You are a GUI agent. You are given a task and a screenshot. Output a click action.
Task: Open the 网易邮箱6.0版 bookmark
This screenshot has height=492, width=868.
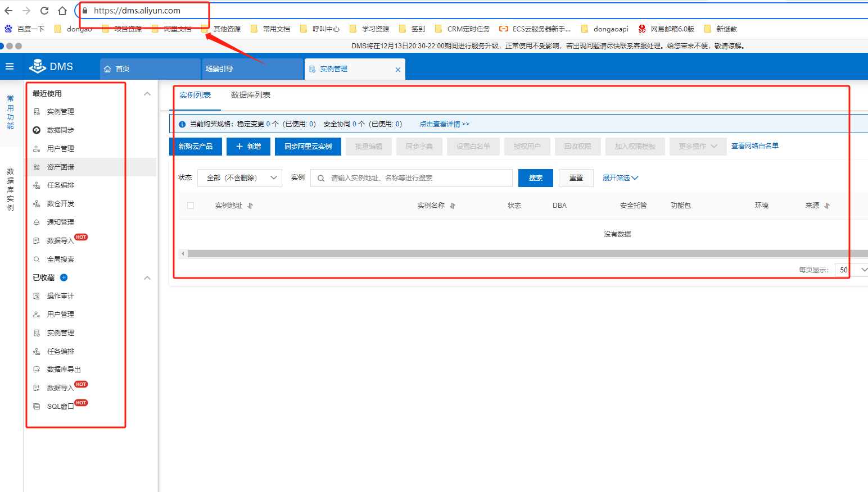(666, 29)
